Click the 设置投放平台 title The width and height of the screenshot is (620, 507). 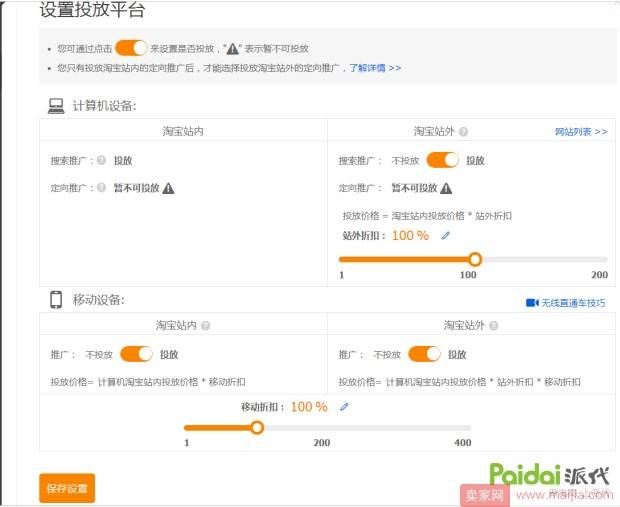pos(92,9)
